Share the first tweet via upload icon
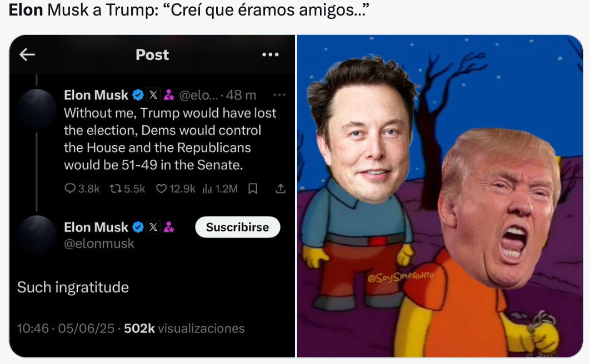590x364 pixels. pyautogui.click(x=281, y=189)
